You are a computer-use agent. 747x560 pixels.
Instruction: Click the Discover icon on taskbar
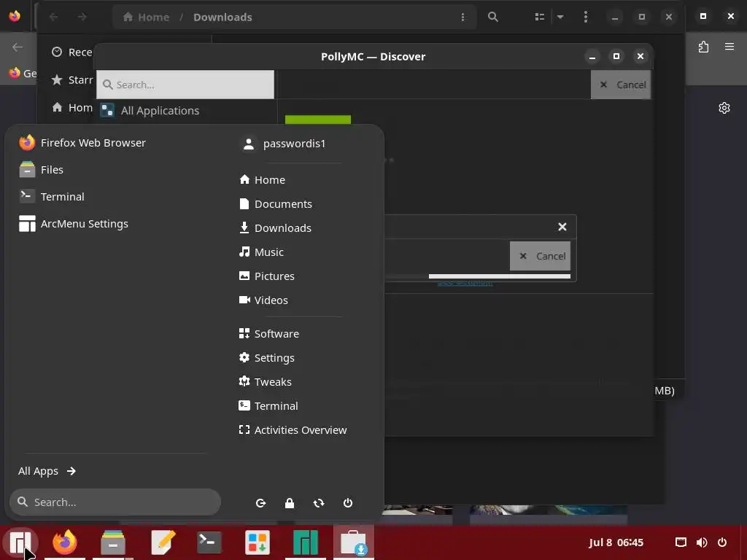click(x=354, y=542)
